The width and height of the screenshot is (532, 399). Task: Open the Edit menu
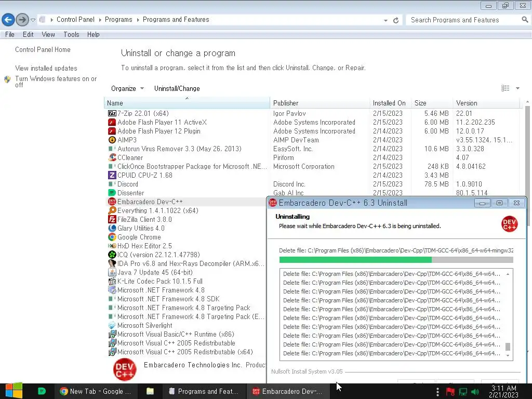[x=28, y=34]
